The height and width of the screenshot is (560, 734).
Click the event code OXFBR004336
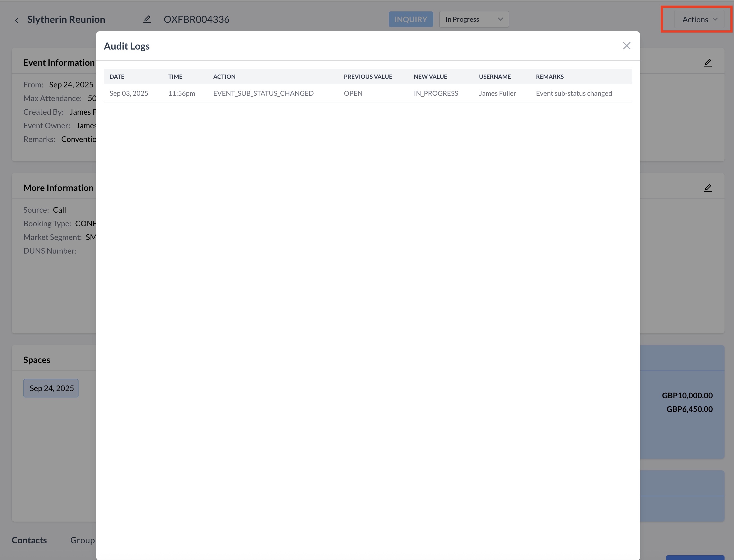[x=196, y=19]
